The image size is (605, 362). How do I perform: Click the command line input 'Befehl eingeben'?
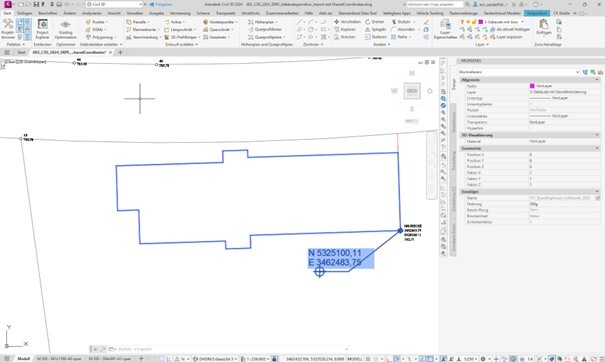click(228, 349)
